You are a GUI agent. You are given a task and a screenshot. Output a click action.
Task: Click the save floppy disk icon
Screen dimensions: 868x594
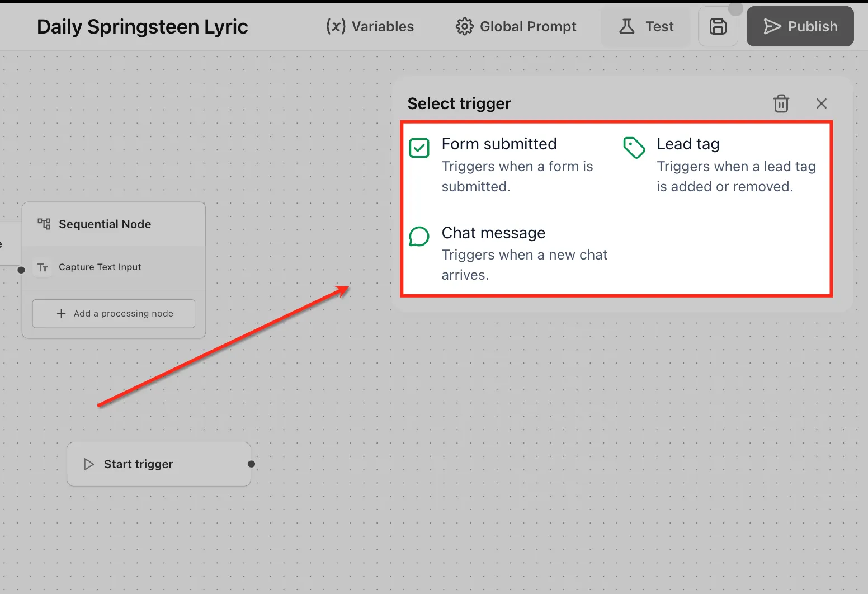click(x=718, y=26)
